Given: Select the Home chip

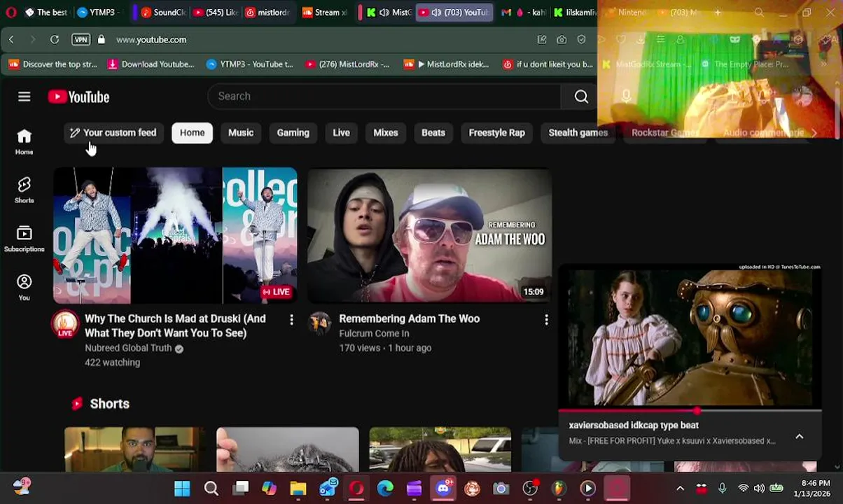Looking at the screenshot, I should click(192, 132).
